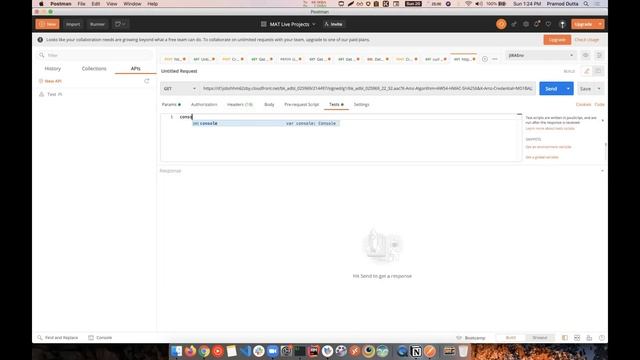Refresh the APIs list icon
This screenshot has height=360, width=640.
pyautogui.click(x=147, y=81)
